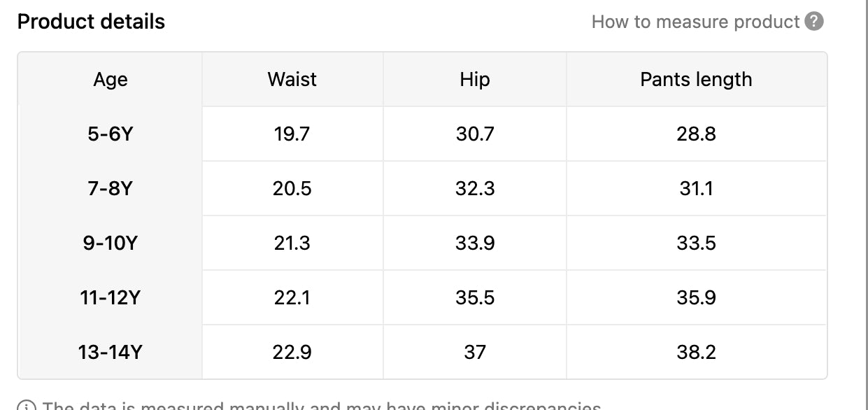
Task: Click the question mark help icon
Action: (x=814, y=22)
